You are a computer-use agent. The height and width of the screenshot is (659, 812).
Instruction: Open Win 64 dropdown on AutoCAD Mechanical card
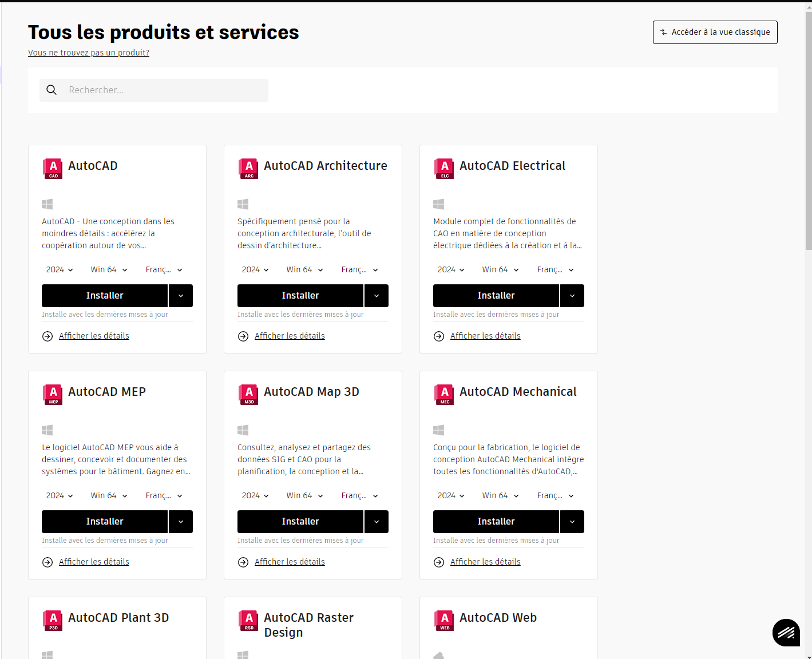500,495
